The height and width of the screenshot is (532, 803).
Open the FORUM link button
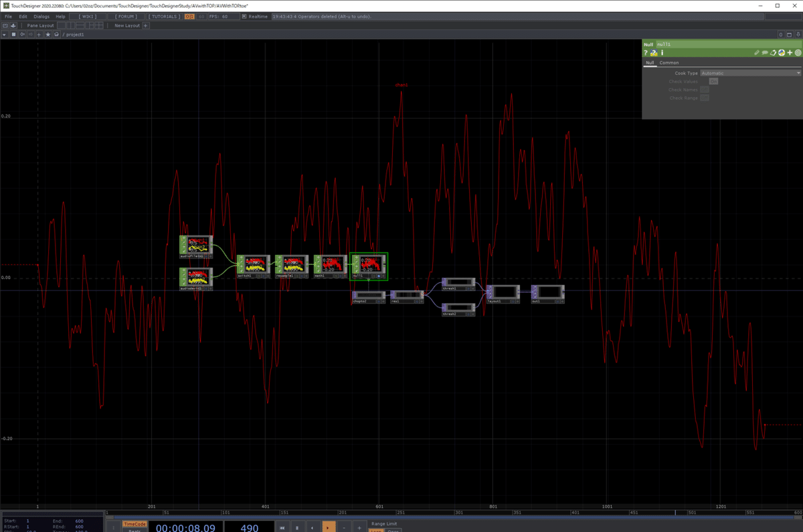pos(126,16)
